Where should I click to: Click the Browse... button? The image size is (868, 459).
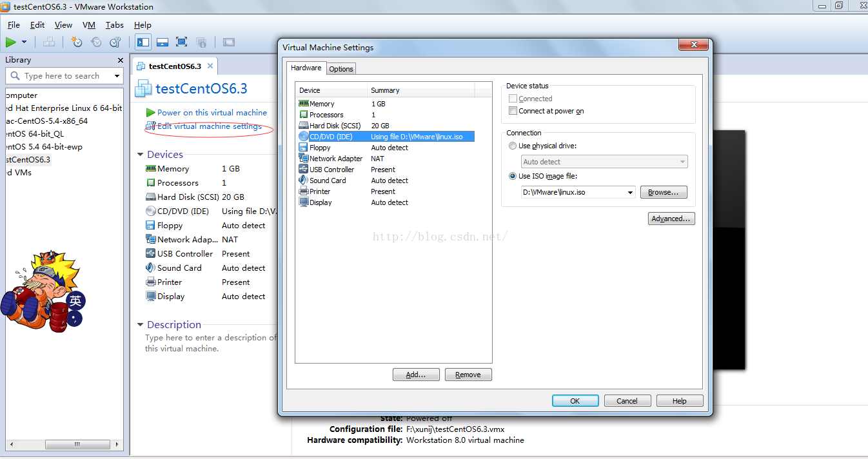[x=664, y=192]
